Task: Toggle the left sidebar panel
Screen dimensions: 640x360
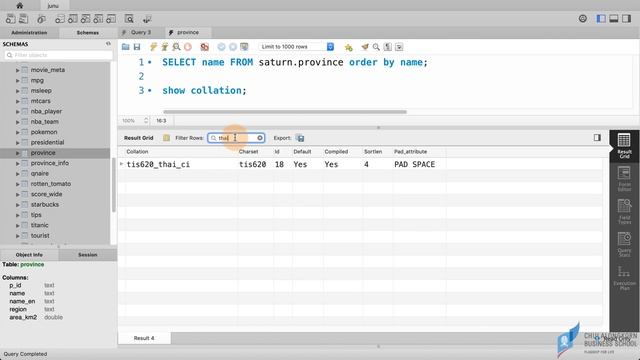Action: [601, 19]
